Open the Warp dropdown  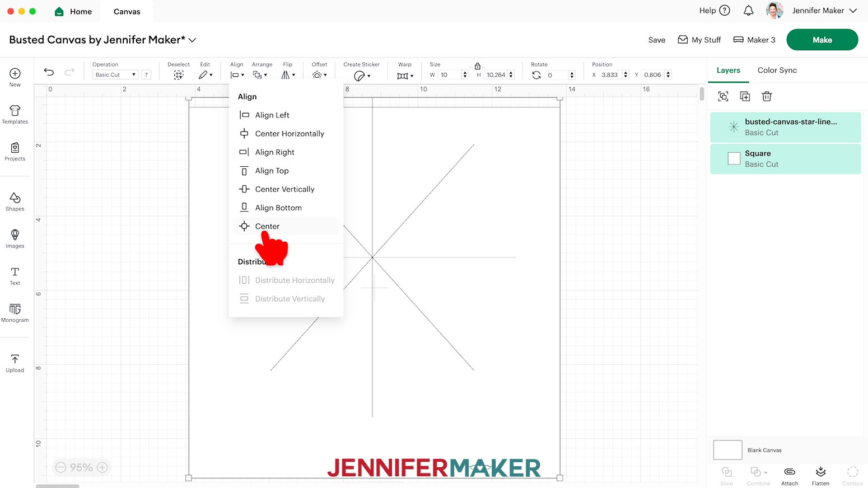coord(405,76)
